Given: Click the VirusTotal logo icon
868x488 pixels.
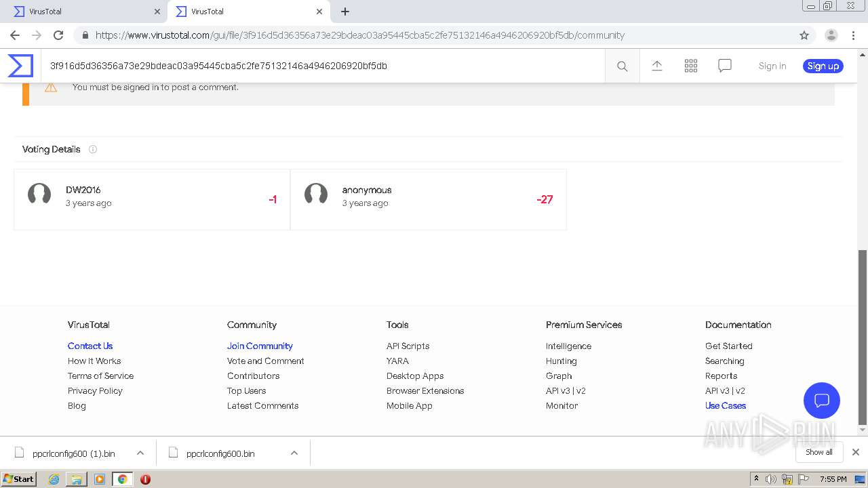Looking at the screenshot, I should (20, 66).
